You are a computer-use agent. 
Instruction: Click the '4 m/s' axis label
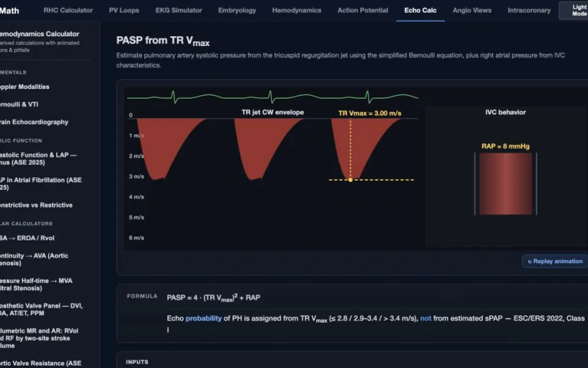click(x=137, y=197)
